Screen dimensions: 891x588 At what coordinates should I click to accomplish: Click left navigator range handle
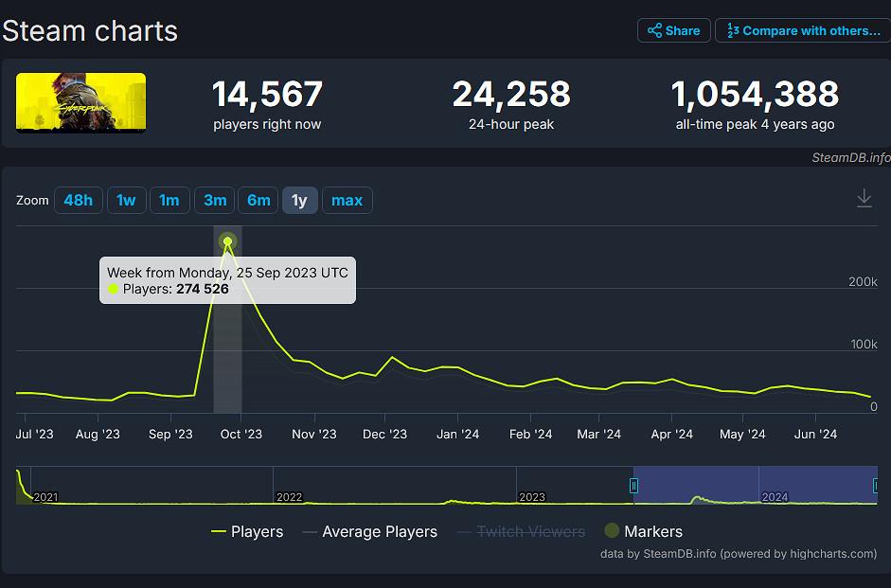[633, 486]
